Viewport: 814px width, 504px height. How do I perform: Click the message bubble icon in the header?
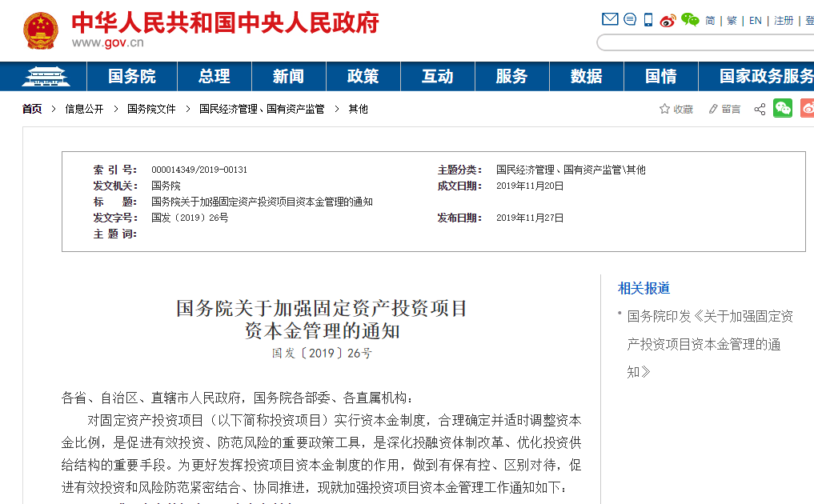click(x=629, y=18)
